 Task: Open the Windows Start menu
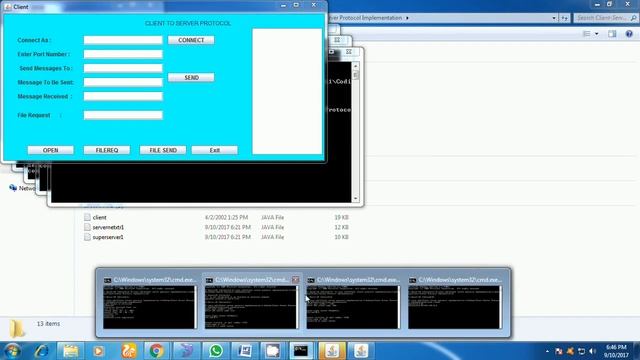(12, 351)
